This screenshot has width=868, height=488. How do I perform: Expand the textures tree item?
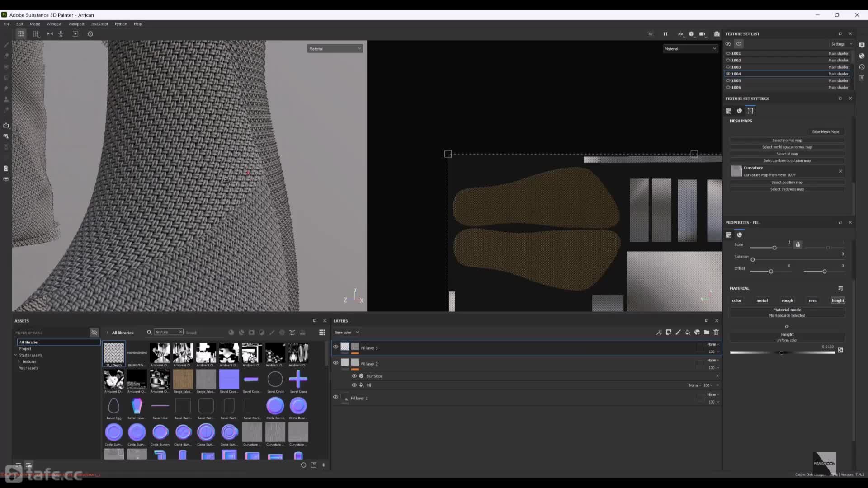pyautogui.click(x=19, y=361)
